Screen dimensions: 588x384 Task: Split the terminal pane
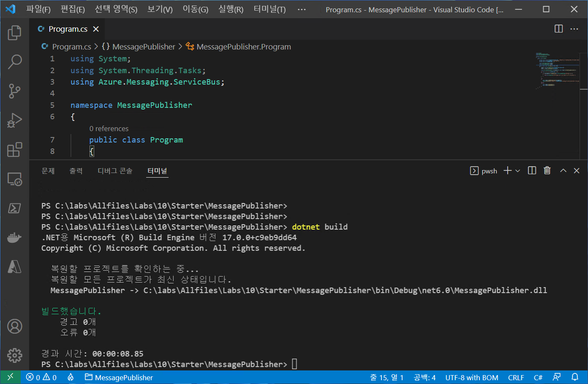[x=532, y=170]
